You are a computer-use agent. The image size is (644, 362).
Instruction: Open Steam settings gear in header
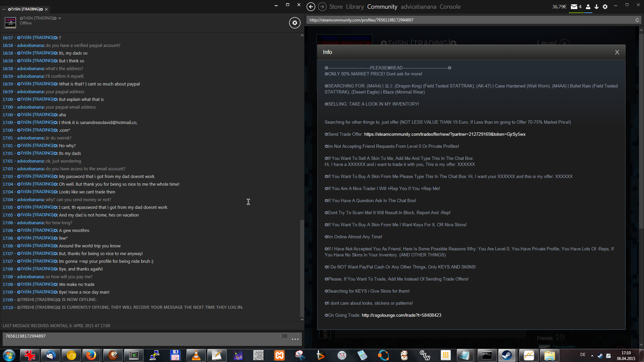605,7
